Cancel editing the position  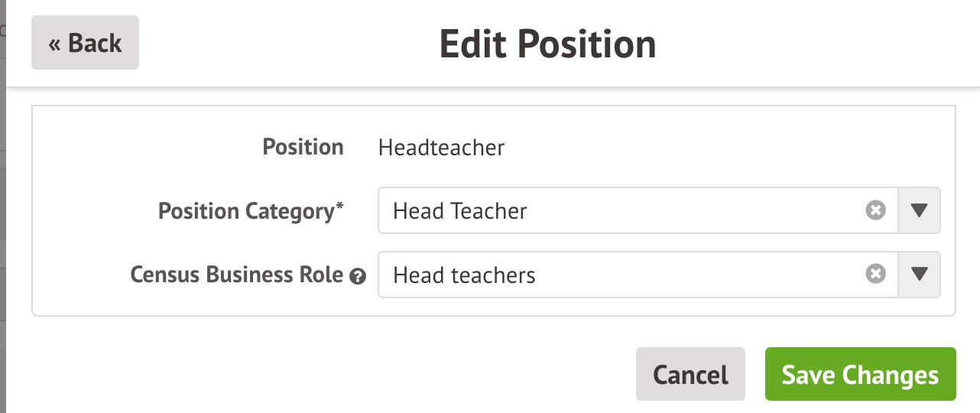(690, 375)
